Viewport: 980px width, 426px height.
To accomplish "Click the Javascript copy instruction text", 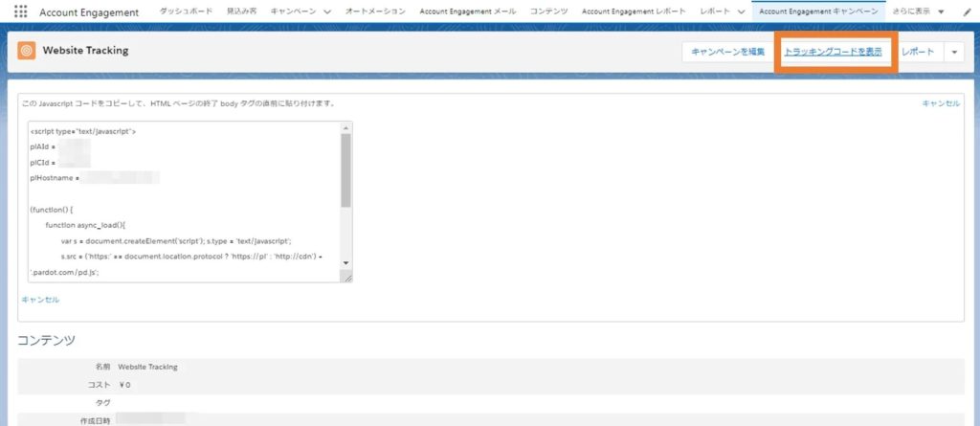I will [x=177, y=103].
